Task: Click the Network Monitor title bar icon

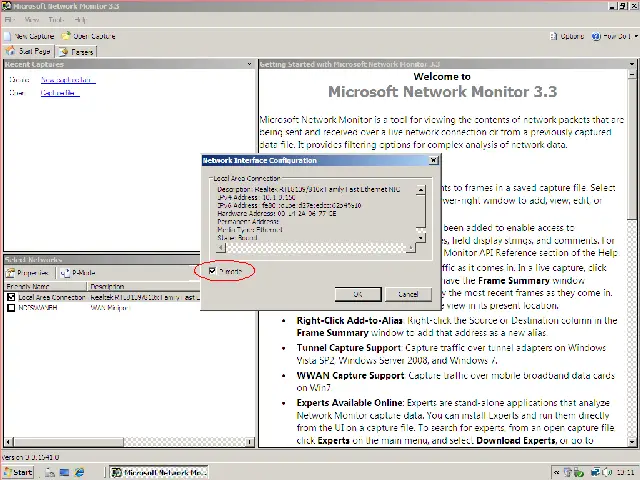Action: point(6,6)
